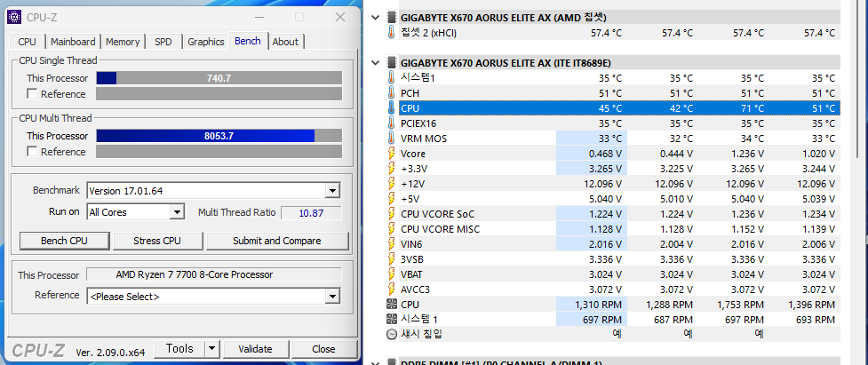Click the CPU fan value 1,310 RPM

[599, 304]
